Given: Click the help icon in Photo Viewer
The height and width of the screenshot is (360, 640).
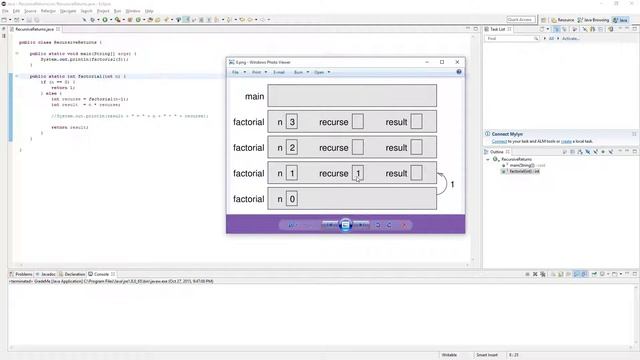Looking at the screenshot, I should 459,72.
